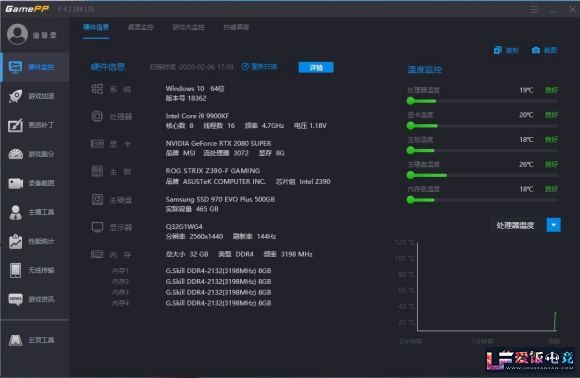Click the memory icon in the 32 GB row
Screen dimensions: 580x378
pos(97,254)
